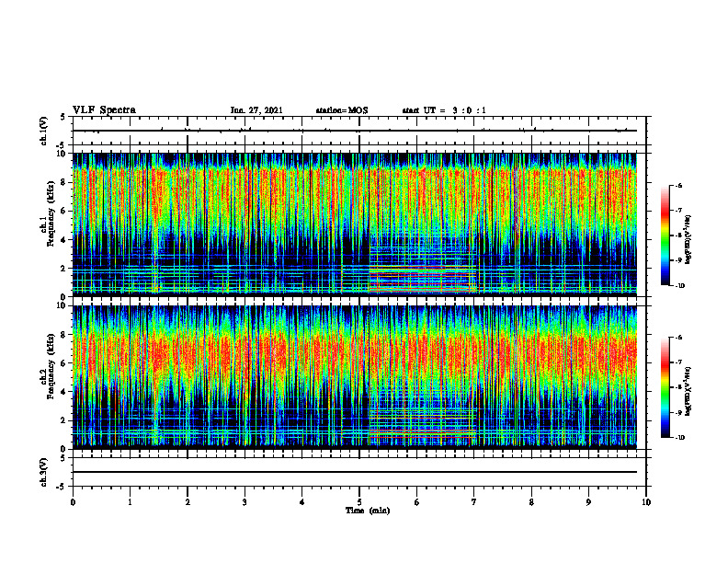Screen dimensions: 728x563
Task: Click time axis tick label "2"
Action: tap(188, 502)
